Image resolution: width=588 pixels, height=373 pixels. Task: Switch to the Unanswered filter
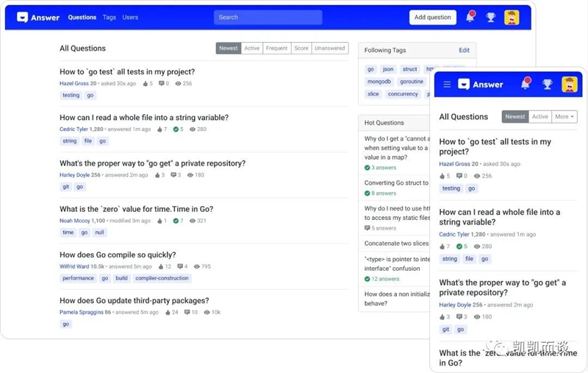(x=329, y=49)
